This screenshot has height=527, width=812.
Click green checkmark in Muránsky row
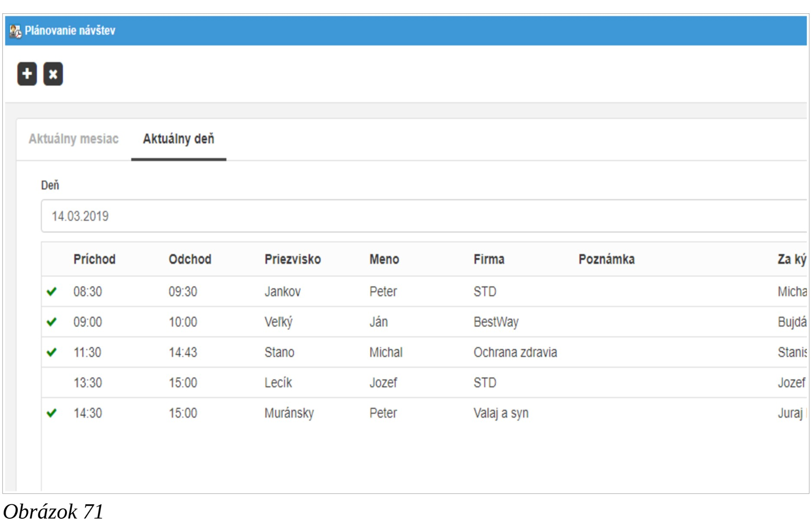pyautogui.click(x=52, y=413)
